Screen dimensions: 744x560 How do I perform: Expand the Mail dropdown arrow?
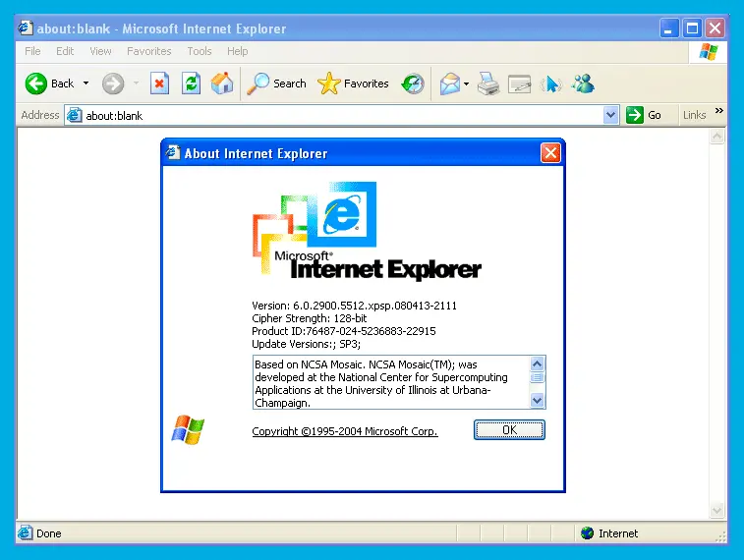click(467, 84)
